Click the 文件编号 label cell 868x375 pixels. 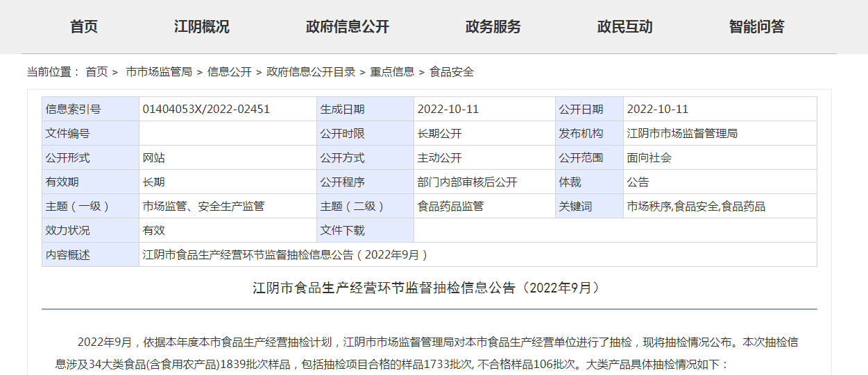coord(91,133)
